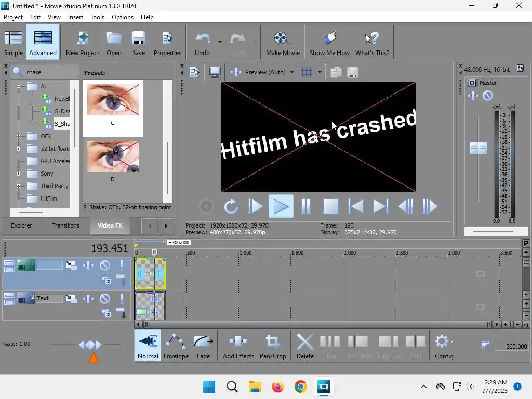
Task: Select the Fade tool
Action: click(x=203, y=346)
